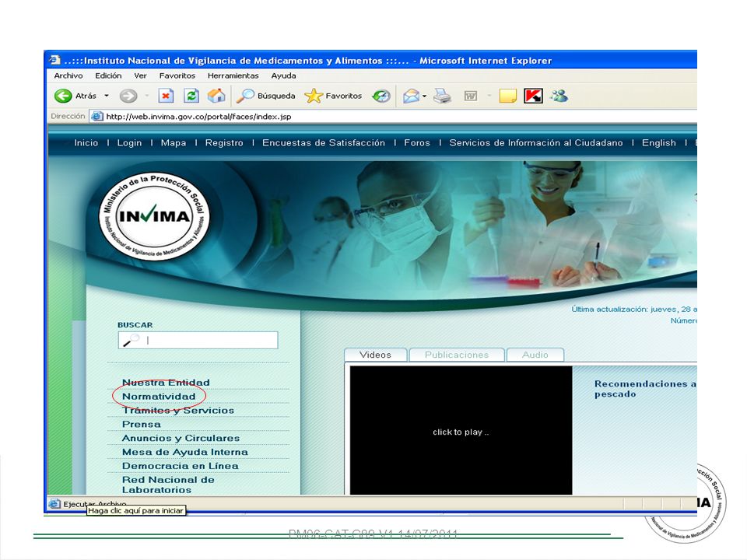Play the video via click to play
This screenshot has height=560, width=747.
tap(461, 432)
